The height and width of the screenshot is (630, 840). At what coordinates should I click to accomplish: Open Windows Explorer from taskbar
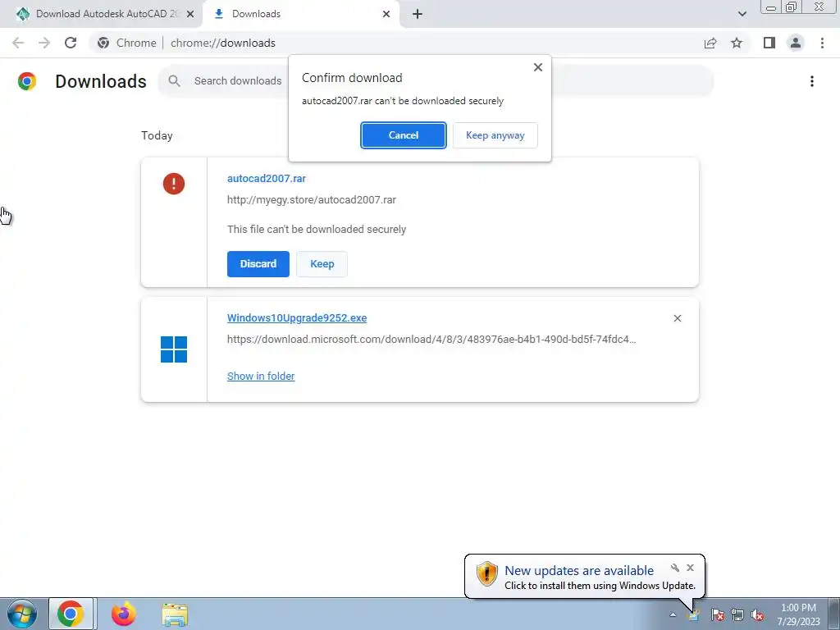[175, 614]
